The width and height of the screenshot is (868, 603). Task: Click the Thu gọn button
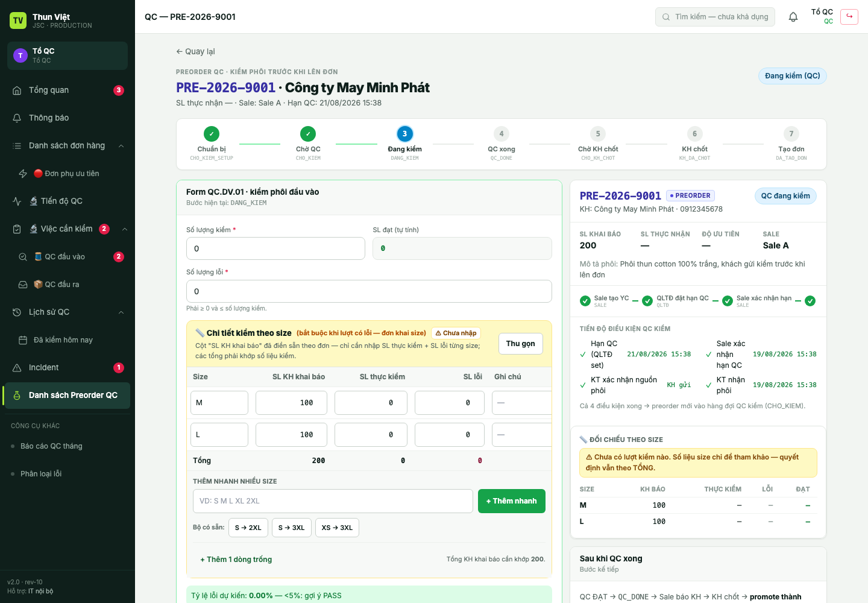pos(521,344)
